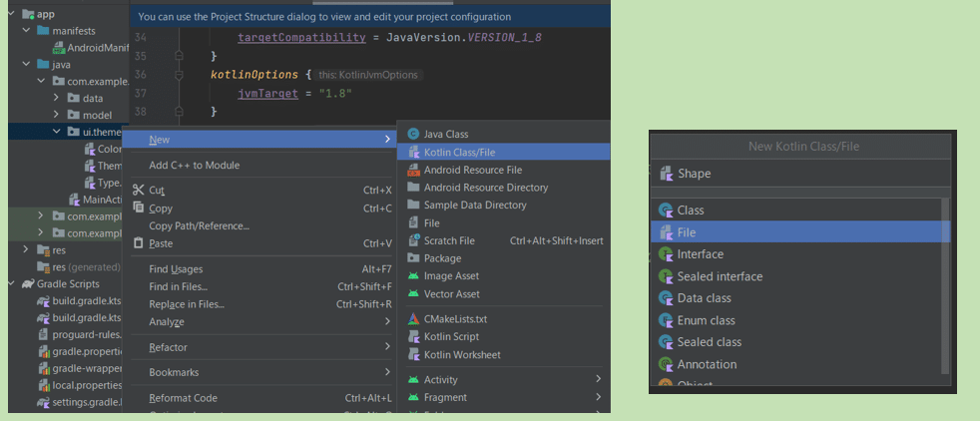Open the Activity submenu arrow

pyautogui.click(x=598, y=379)
